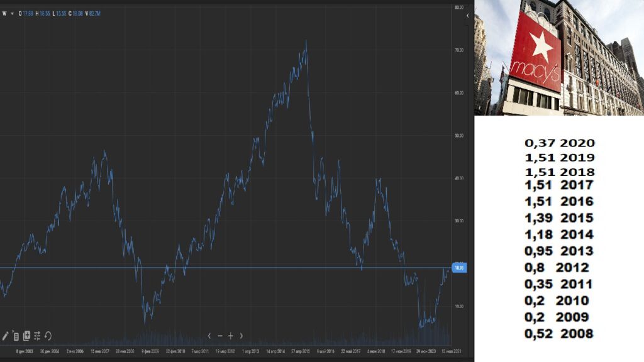Click the 27 апр 2015 date label
The height and width of the screenshot is (362, 644).
302,351
